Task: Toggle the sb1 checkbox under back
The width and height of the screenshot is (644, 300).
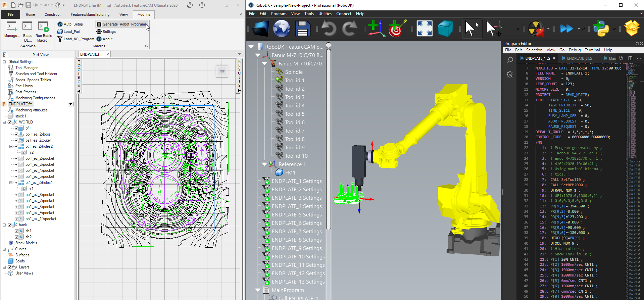Action: tap(16, 231)
